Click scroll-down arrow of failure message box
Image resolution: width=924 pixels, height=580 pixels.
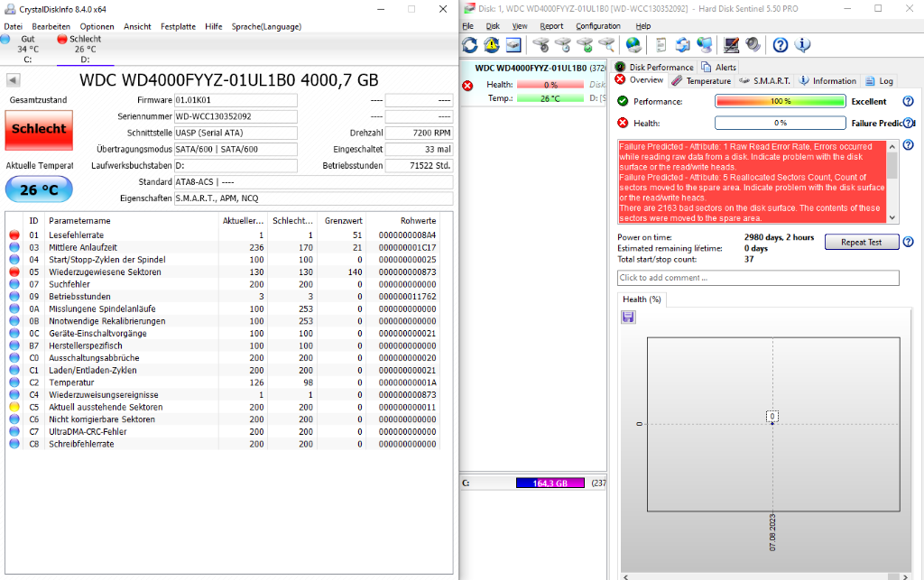pos(892,217)
